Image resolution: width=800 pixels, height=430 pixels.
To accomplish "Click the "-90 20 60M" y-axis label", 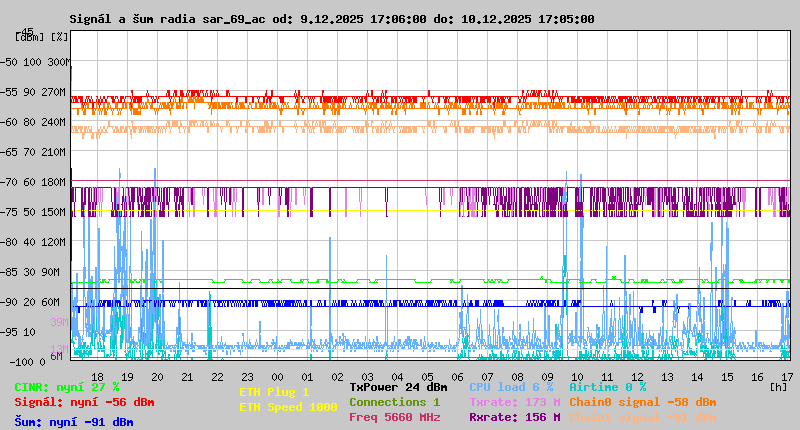I will click(x=31, y=302).
